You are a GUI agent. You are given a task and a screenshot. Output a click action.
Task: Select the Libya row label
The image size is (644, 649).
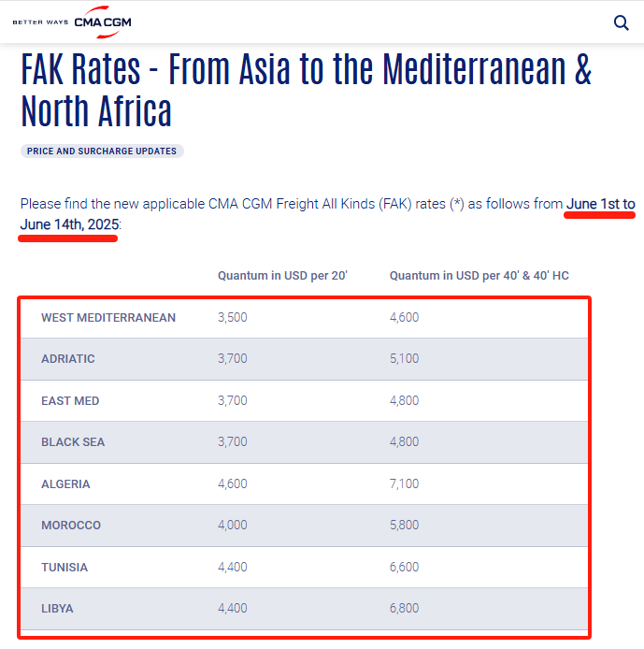click(x=57, y=609)
